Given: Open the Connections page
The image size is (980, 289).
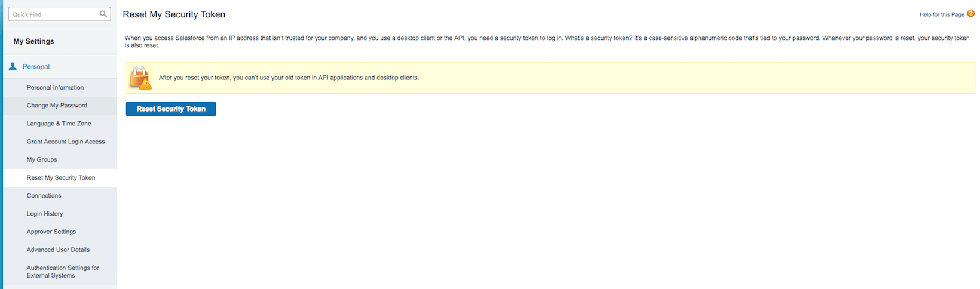Looking at the screenshot, I should tap(44, 196).
